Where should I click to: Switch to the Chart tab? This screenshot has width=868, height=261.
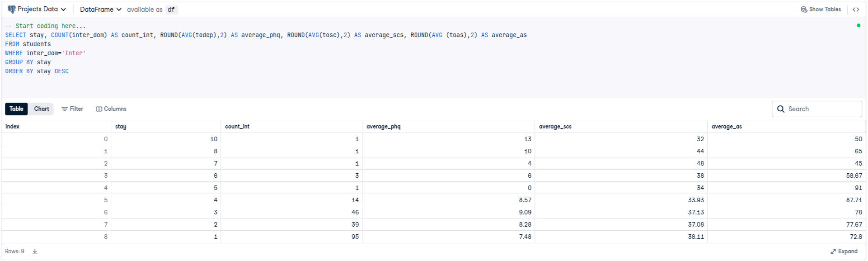[42, 109]
